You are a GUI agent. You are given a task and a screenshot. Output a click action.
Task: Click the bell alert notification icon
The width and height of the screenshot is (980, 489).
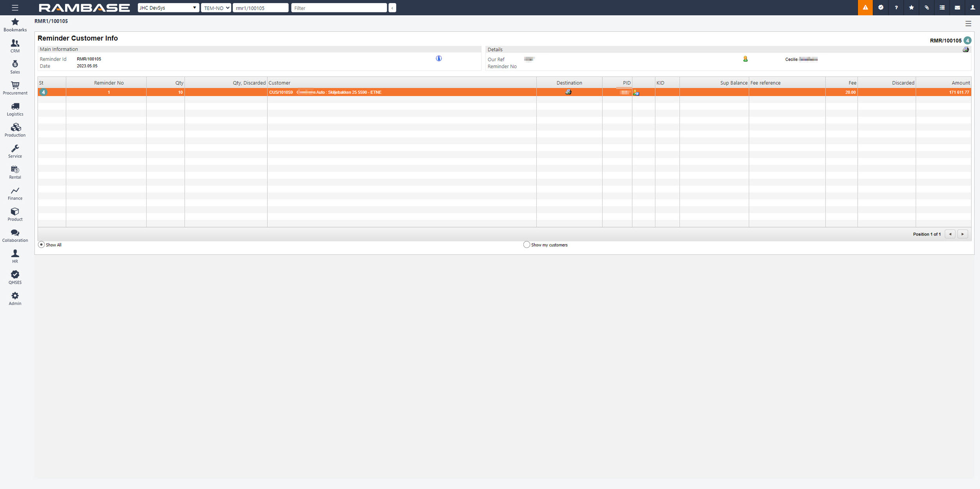[865, 7]
